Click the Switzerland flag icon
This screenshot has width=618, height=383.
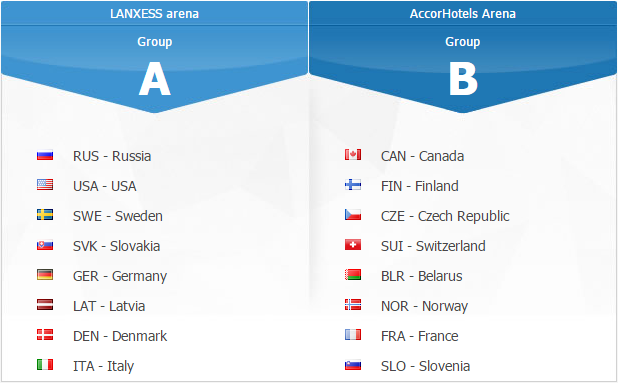click(353, 245)
